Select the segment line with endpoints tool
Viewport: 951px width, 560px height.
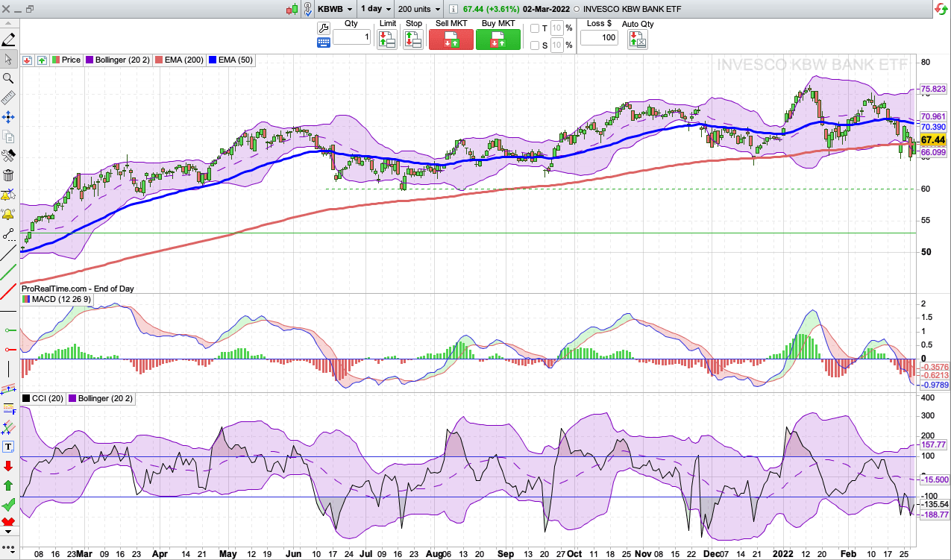click(x=8, y=234)
